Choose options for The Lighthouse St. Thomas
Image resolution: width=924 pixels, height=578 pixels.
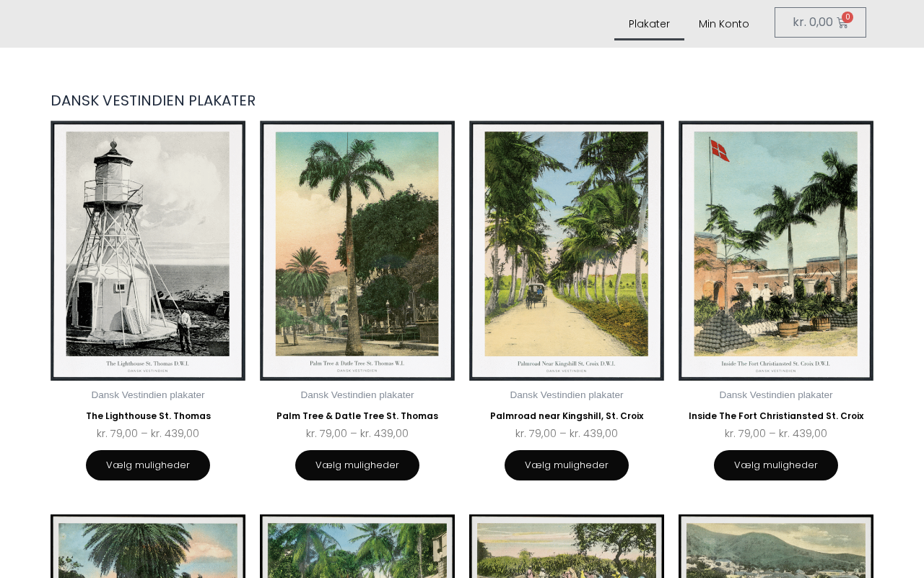148,465
